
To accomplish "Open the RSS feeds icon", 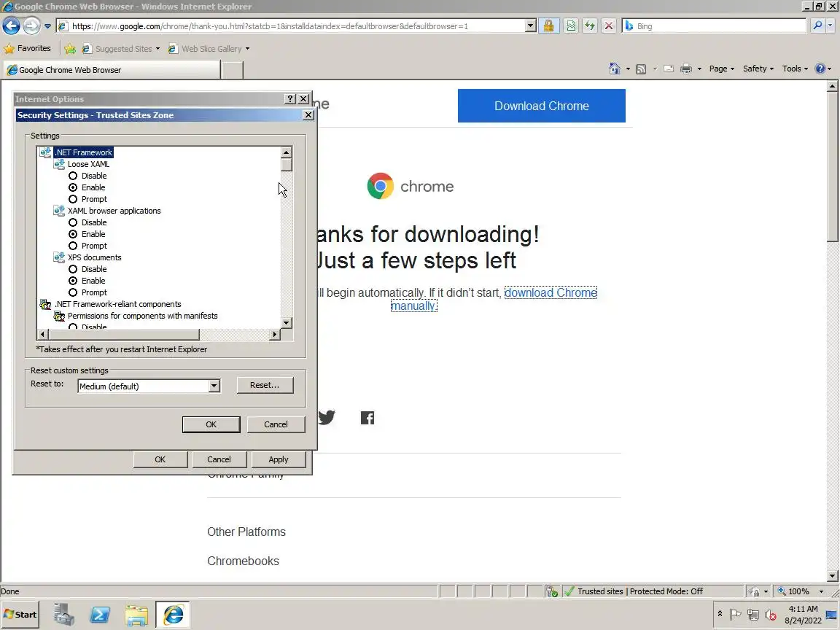I will [641, 69].
